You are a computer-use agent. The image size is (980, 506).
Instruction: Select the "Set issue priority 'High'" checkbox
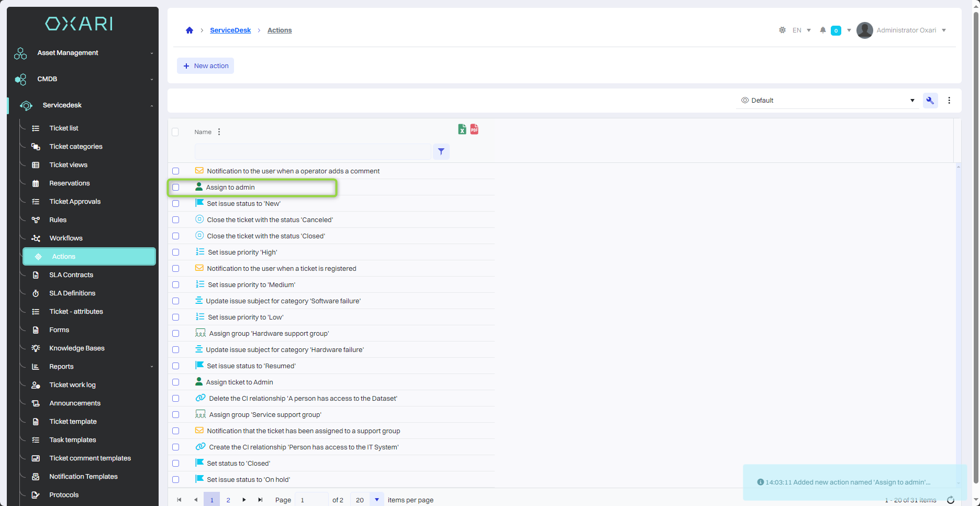coord(176,252)
